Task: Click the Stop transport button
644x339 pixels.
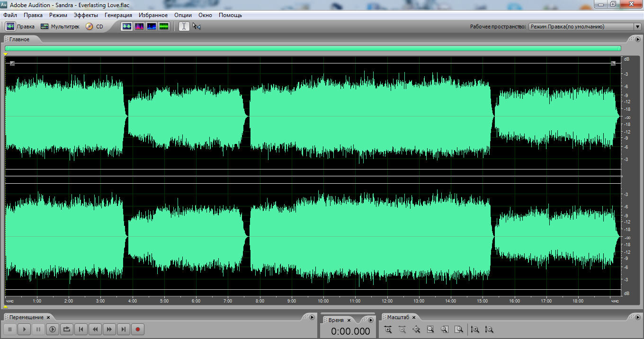Action: tap(10, 329)
